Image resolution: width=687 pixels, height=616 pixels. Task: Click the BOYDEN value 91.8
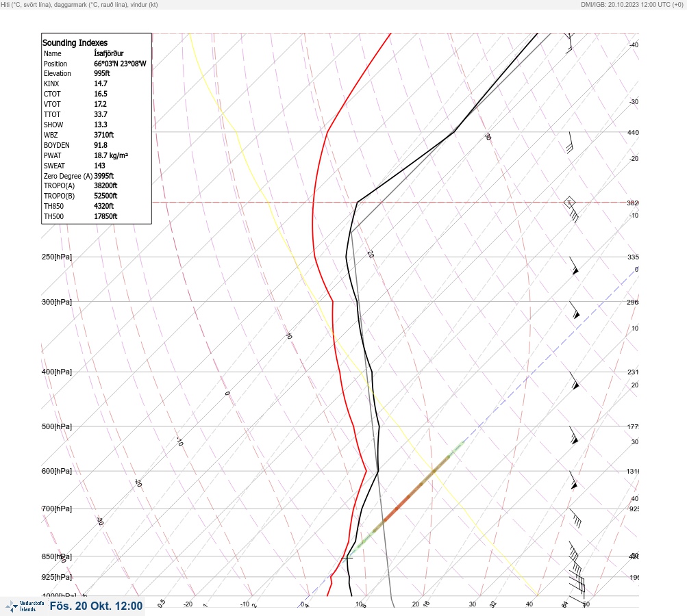tap(101, 145)
